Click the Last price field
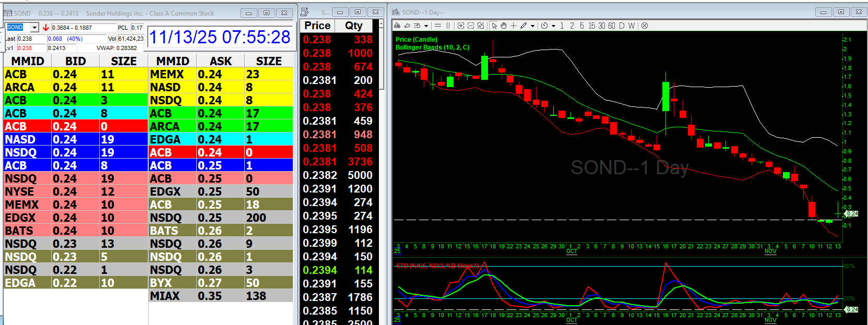 click(x=31, y=39)
